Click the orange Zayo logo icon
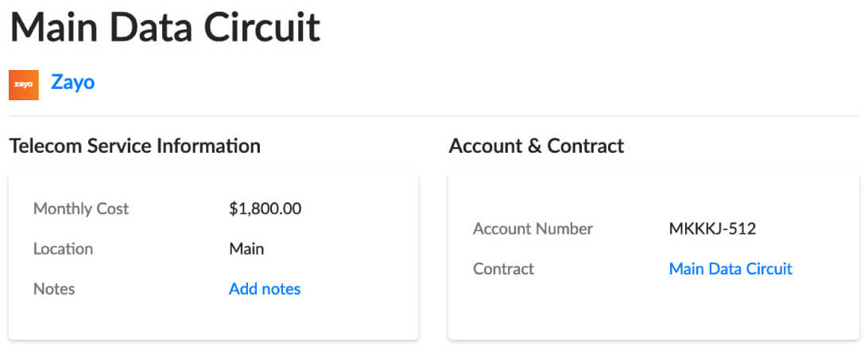Viewport: 868px width, 350px height. point(24,85)
